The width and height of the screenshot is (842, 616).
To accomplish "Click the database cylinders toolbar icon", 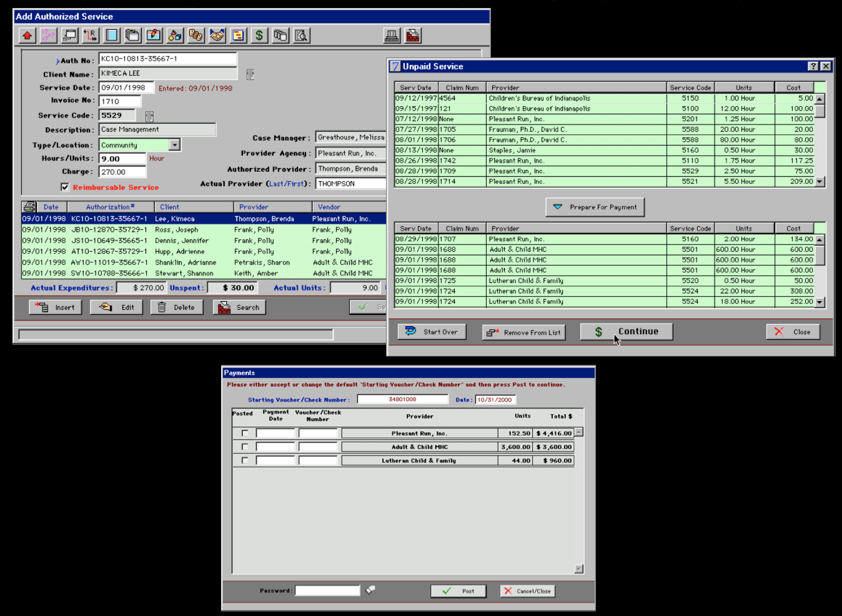I will tap(280, 36).
